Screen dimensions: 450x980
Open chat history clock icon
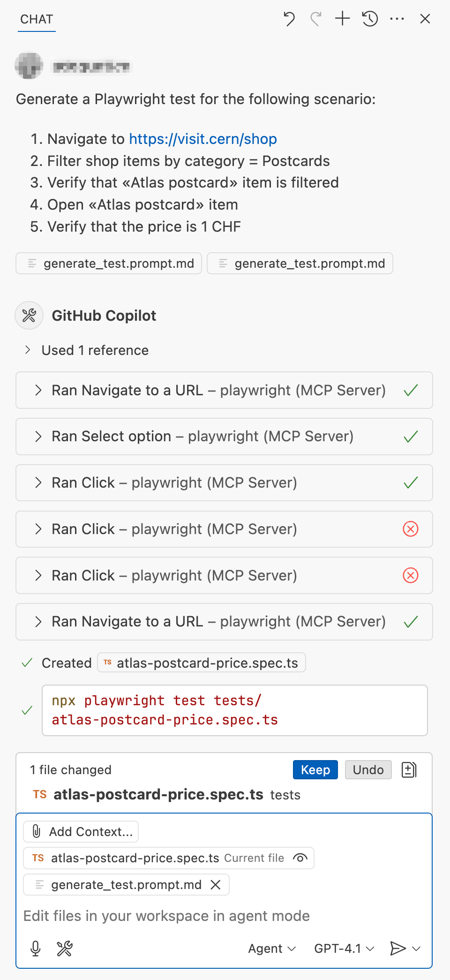(370, 19)
